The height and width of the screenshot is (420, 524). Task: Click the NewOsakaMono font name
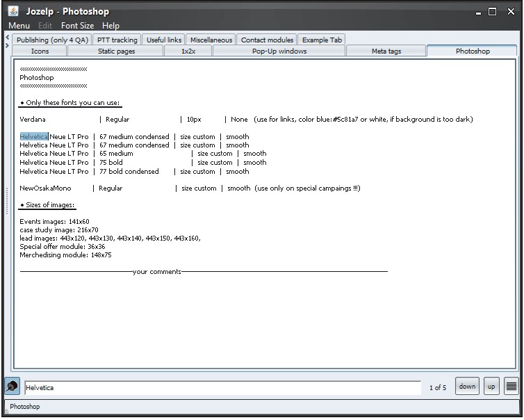click(x=45, y=188)
